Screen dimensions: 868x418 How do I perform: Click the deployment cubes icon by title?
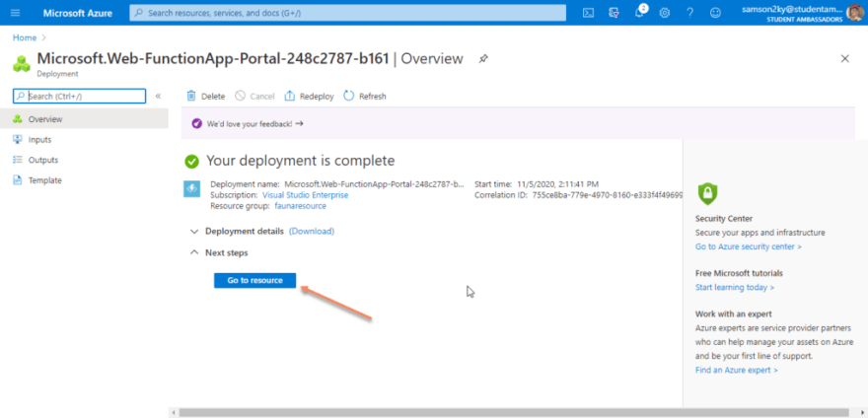22,63
